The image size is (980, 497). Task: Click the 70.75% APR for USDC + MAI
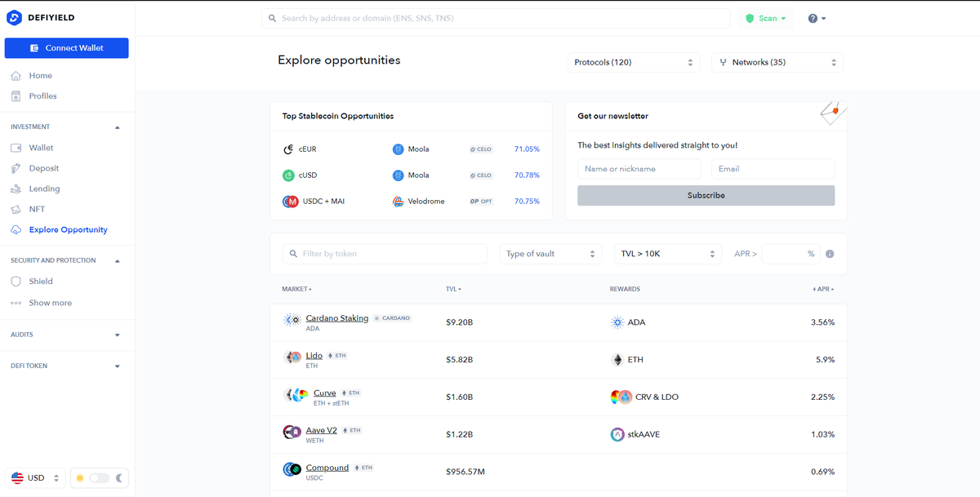point(527,202)
